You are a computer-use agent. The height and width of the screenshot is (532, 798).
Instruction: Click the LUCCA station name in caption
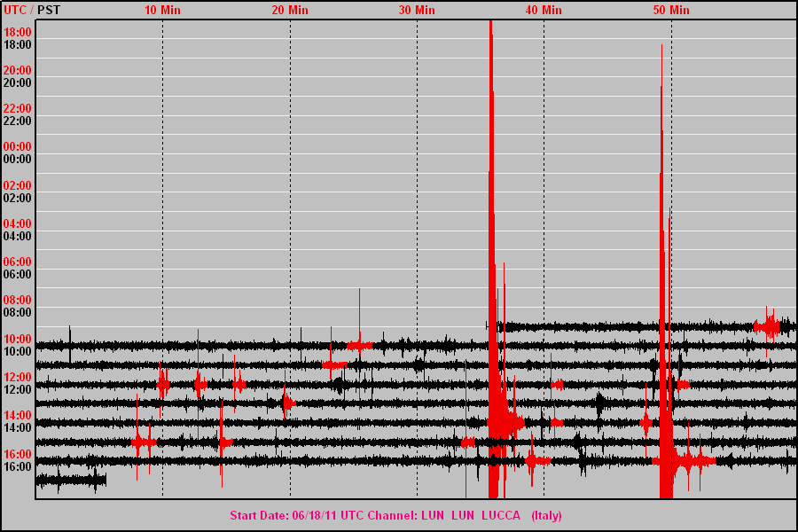pos(501,516)
